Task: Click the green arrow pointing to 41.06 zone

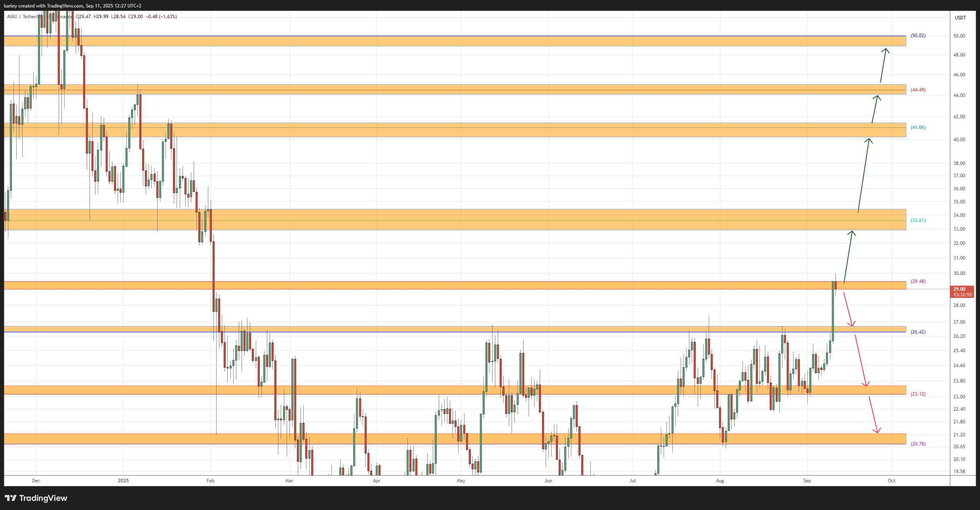Action: click(x=864, y=175)
